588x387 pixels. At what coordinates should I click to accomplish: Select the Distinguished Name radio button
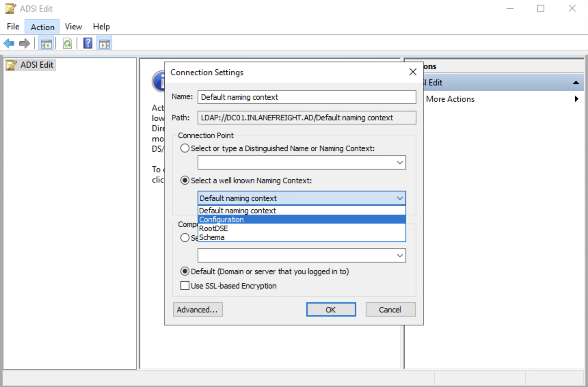185,148
